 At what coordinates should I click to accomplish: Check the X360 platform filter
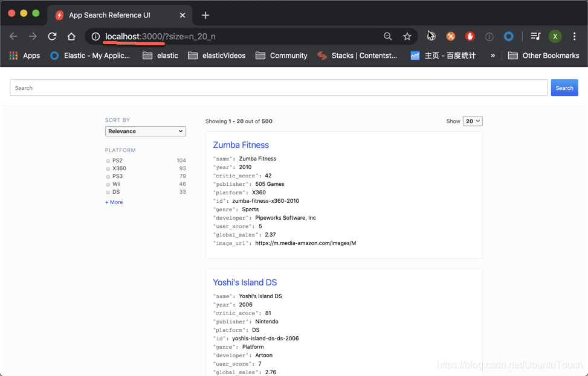[108, 168]
